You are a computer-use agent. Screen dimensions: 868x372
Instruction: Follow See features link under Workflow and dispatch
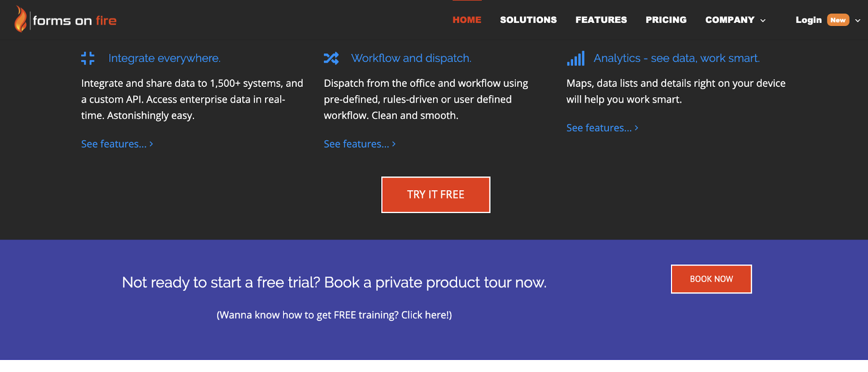click(360, 144)
